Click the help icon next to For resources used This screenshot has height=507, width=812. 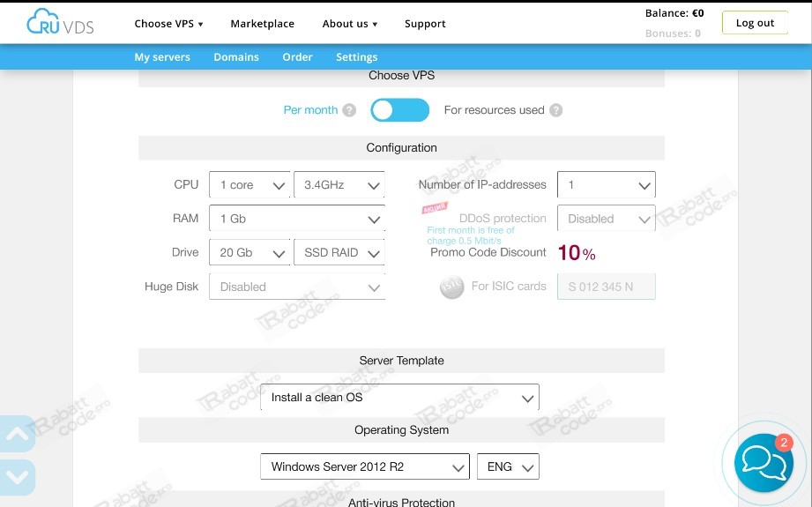coord(555,110)
